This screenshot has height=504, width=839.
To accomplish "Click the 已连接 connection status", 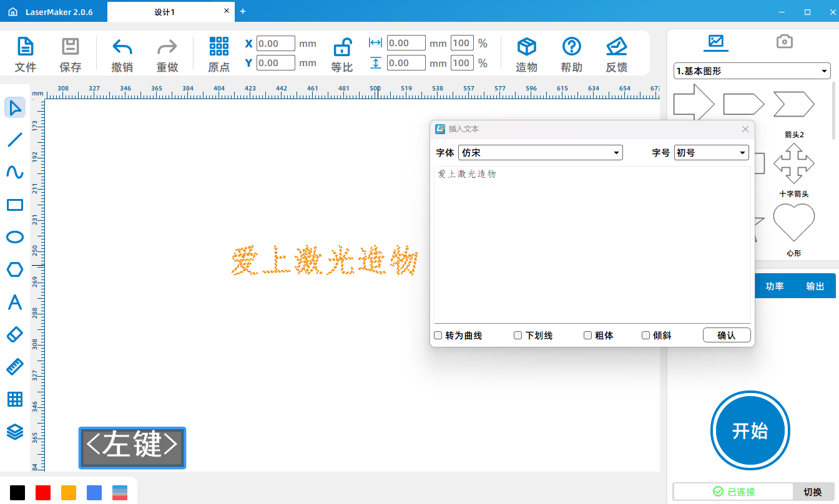I will [734, 492].
